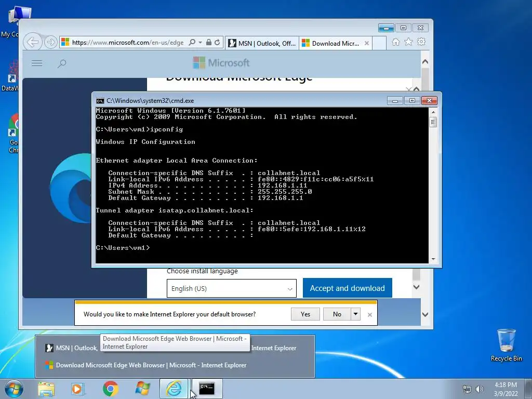Open the Microsoft site hamburger menu
Viewport: 532px width, 399px height.
click(37, 63)
